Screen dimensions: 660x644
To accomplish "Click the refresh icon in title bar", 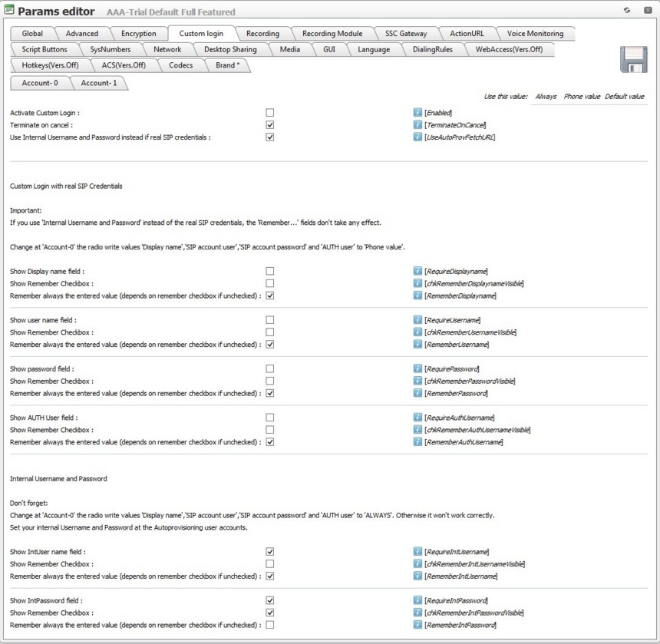I will click(627, 10).
